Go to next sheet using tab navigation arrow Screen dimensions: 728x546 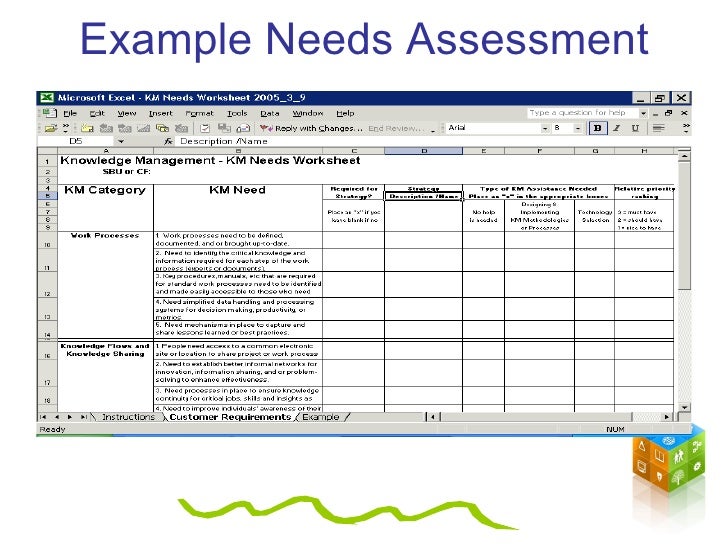[70, 417]
